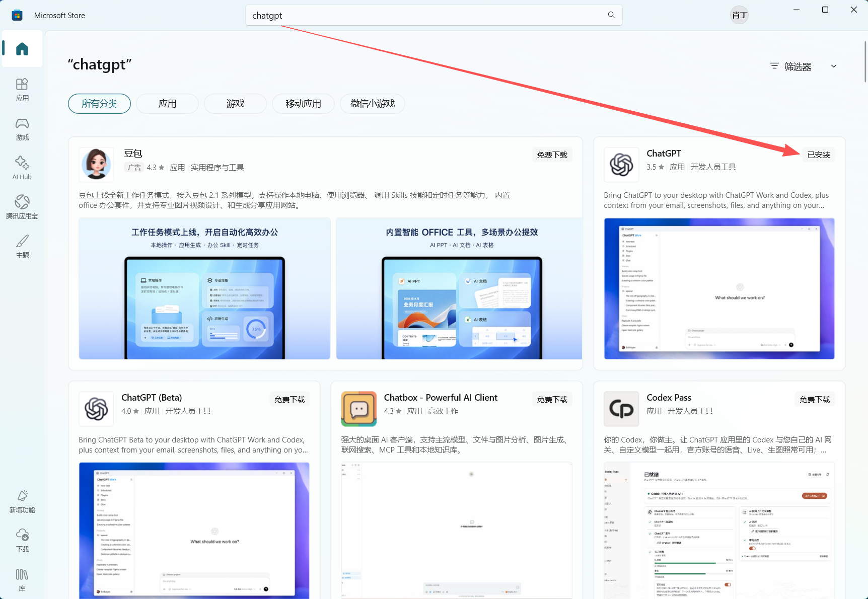The height and width of the screenshot is (599, 868).
Task: Open the ChatGPT app icon
Action: [621, 164]
